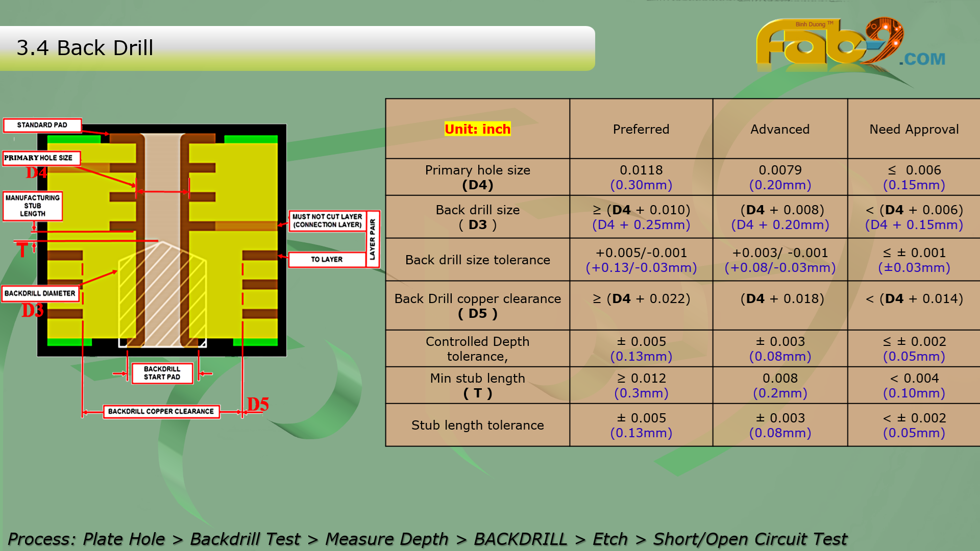The width and height of the screenshot is (980, 551).
Task: Select the Need Approval column header
Action: (914, 129)
